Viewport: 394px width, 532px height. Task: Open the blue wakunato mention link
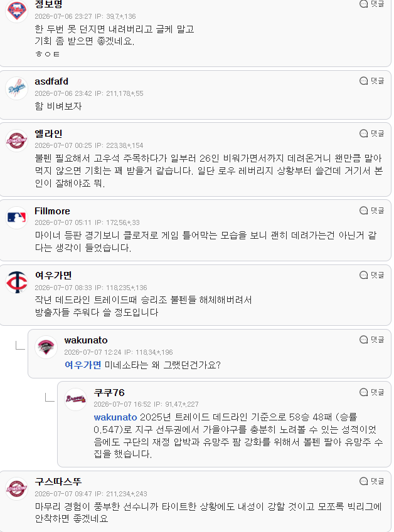[115, 417]
